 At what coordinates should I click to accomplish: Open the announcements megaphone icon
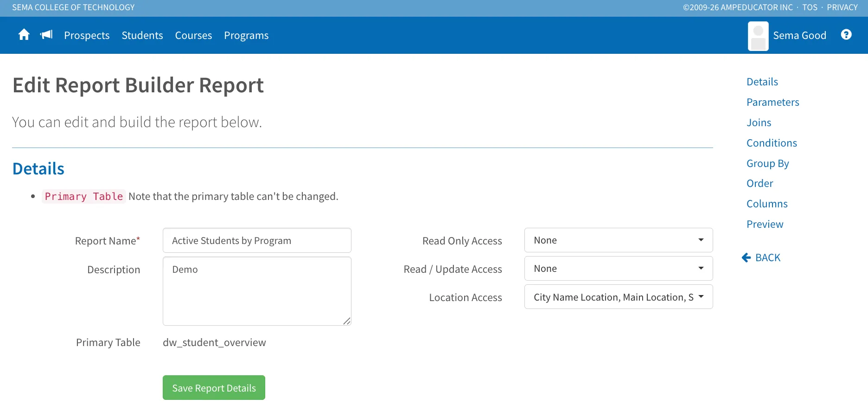pos(46,35)
